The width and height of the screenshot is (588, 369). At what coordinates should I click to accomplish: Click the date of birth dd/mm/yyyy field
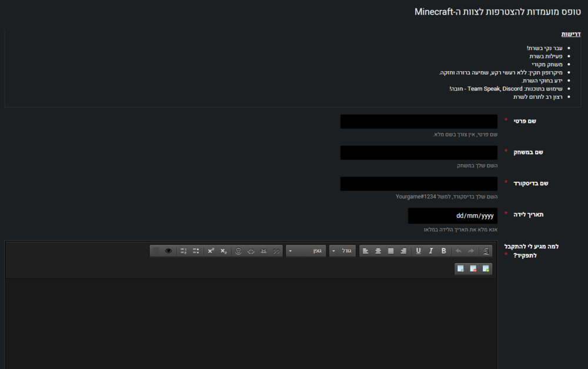pos(452,215)
